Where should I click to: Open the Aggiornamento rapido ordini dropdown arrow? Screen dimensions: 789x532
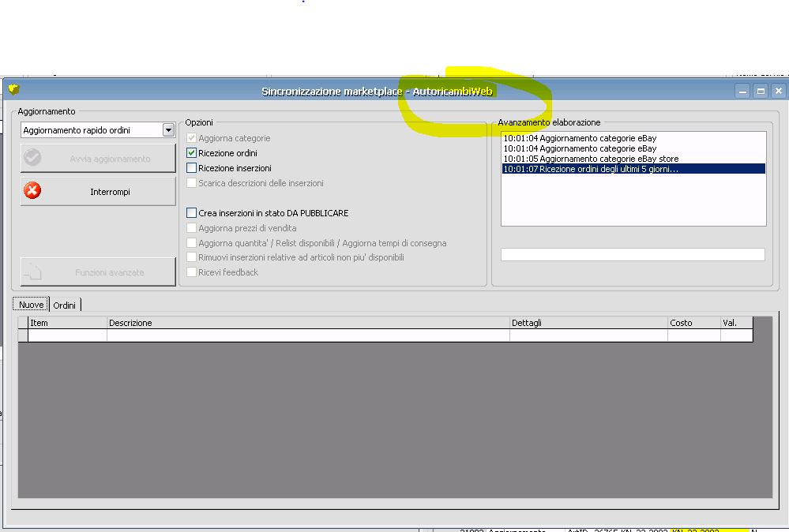[x=168, y=130]
